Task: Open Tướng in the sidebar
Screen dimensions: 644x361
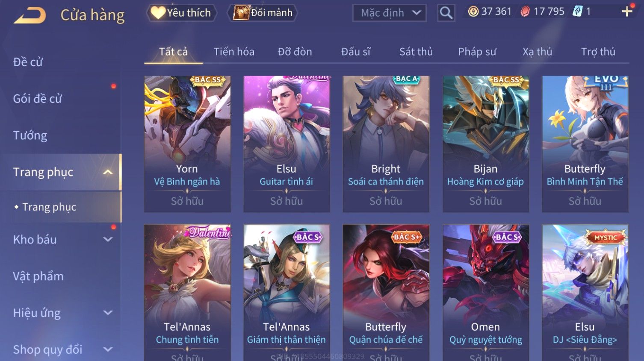Action: coord(30,135)
